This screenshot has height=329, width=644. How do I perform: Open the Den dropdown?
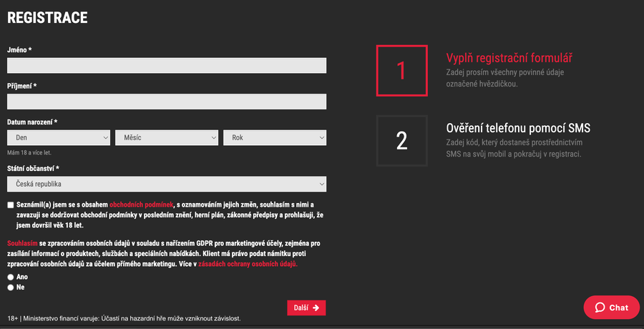point(59,137)
